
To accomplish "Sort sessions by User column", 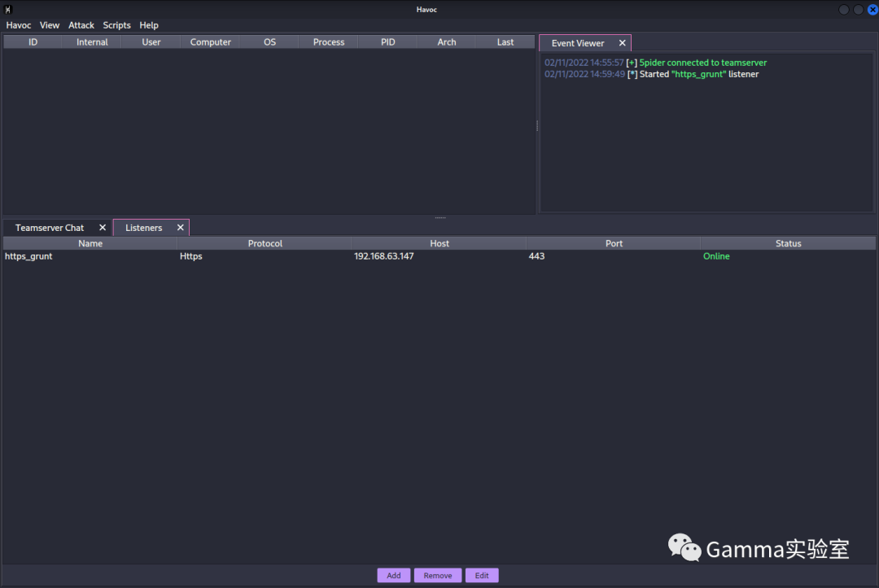I will pyautogui.click(x=151, y=42).
